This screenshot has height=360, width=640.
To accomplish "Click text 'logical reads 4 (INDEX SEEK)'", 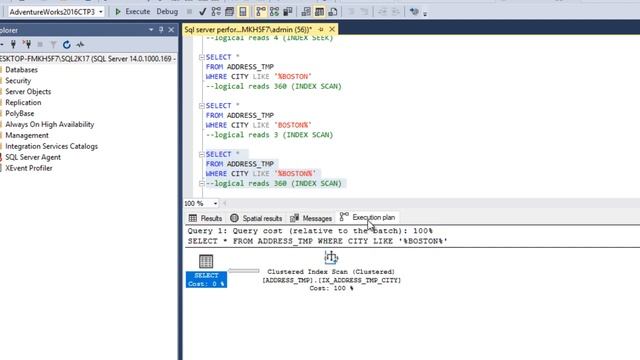I will click(x=273, y=38).
